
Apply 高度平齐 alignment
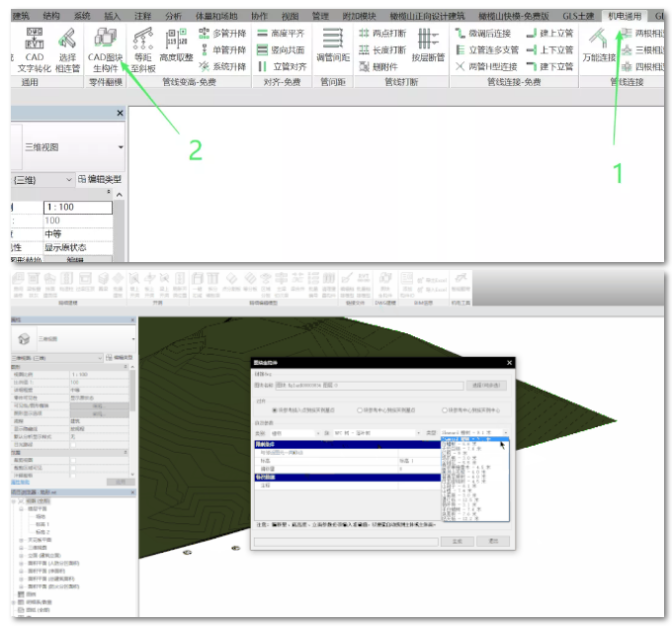pos(281,33)
